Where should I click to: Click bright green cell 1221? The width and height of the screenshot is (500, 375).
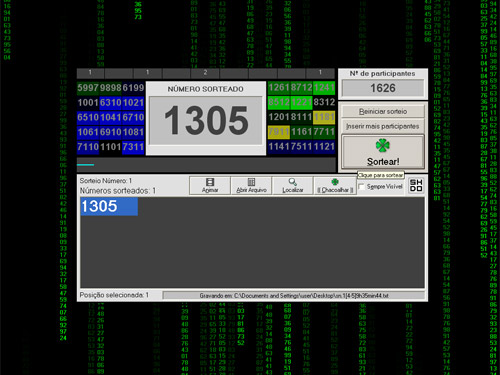pyautogui.click(x=301, y=102)
